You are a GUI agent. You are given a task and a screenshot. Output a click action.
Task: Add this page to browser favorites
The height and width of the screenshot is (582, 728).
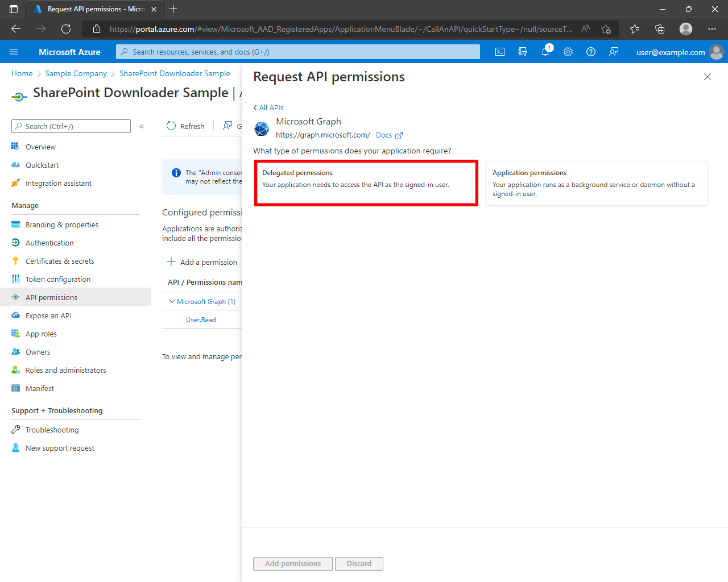[x=606, y=29]
